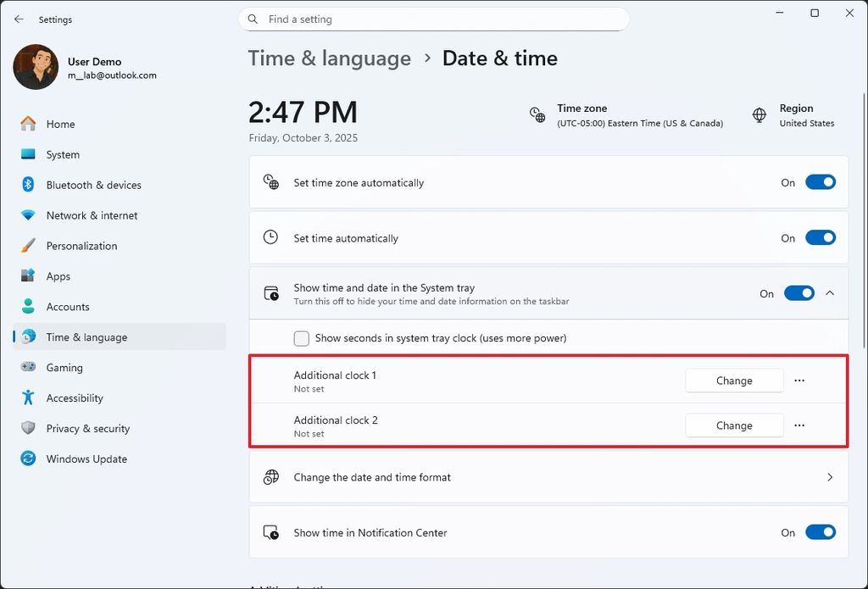Open Change the date and time format chevron

830,476
